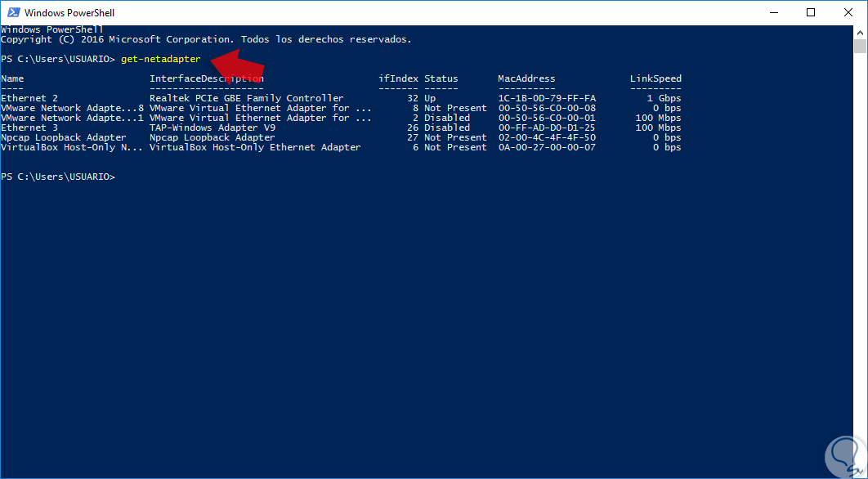The image size is (868, 479).
Task: Click Realtek PCIe GBE Family Controller text
Action: click(246, 98)
